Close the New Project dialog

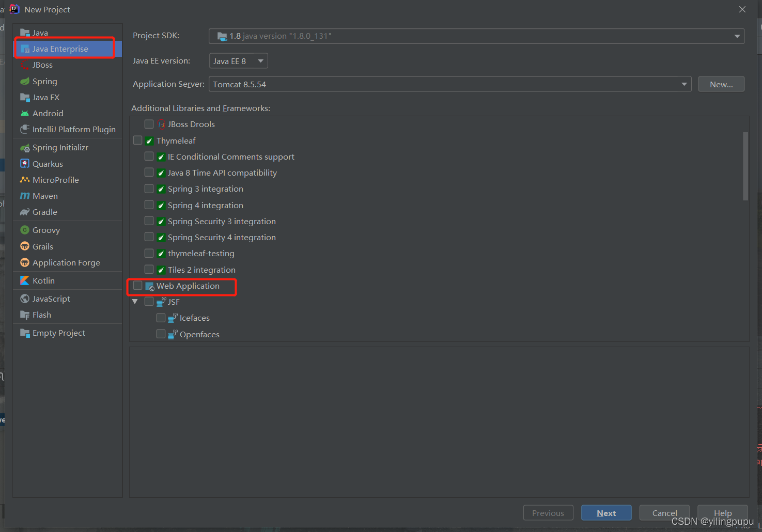coord(742,9)
